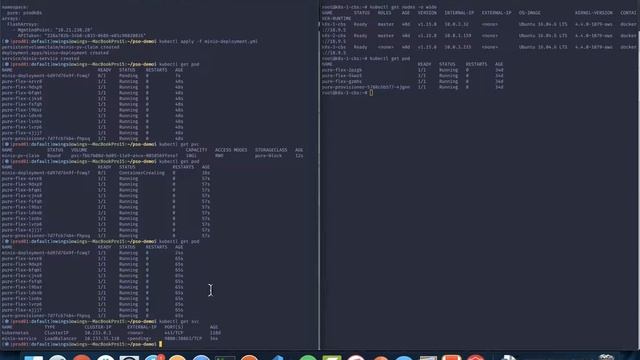The width and height of the screenshot is (640, 360).
Task: Click the ACCESS MODES column header
Action: (x=231, y=150)
